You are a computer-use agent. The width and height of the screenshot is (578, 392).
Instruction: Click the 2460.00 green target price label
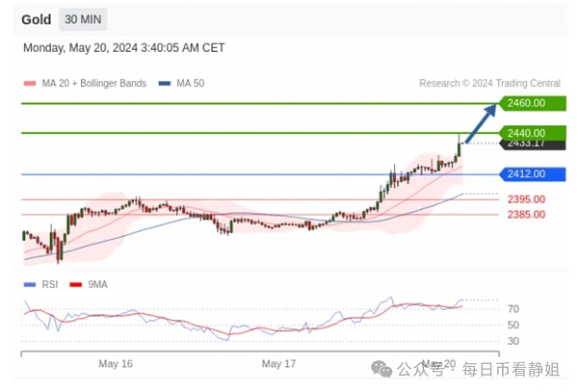(526, 103)
